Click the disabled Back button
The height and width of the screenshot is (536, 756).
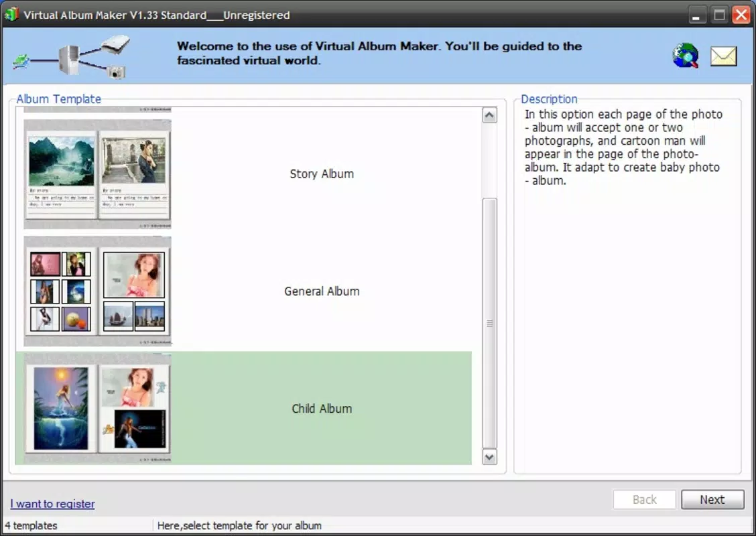644,499
